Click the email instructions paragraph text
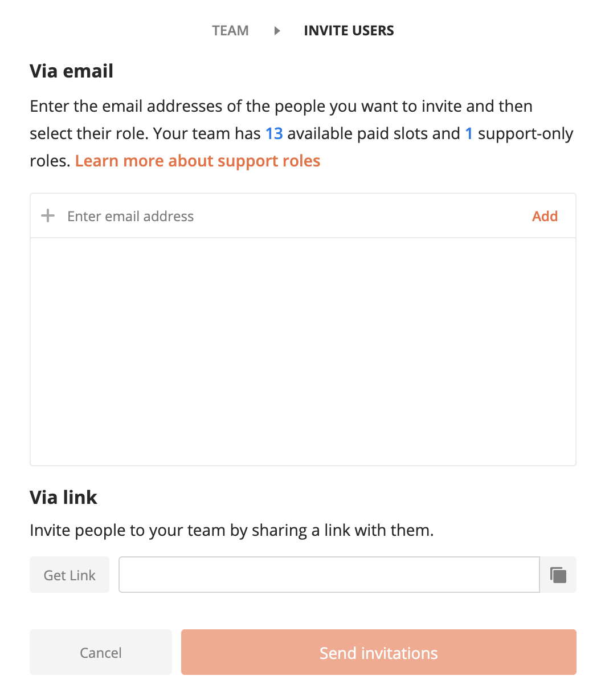This screenshot has height=700, width=605. click(x=281, y=107)
